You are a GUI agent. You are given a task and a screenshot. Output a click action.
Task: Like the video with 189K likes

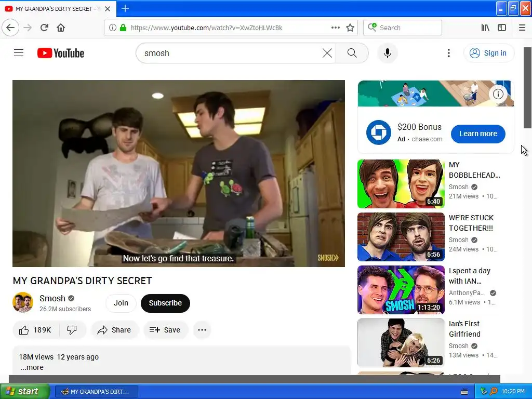(35, 330)
